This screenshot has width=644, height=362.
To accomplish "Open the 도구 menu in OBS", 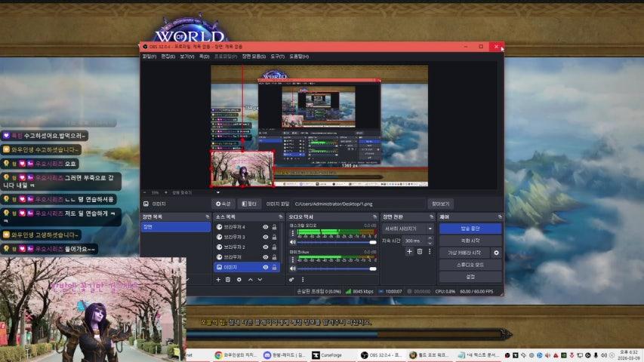I will [x=277, y=57].
